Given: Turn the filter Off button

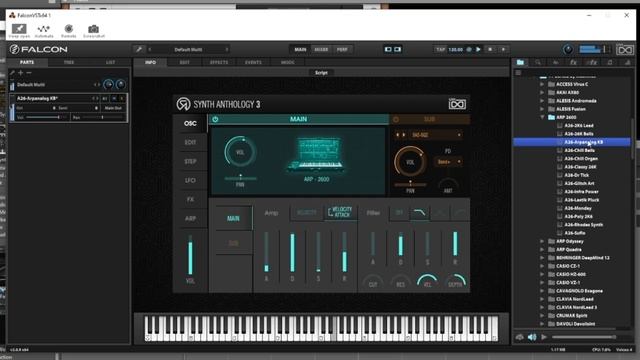Looking at the screenshot, I should (x=399, y=213).
